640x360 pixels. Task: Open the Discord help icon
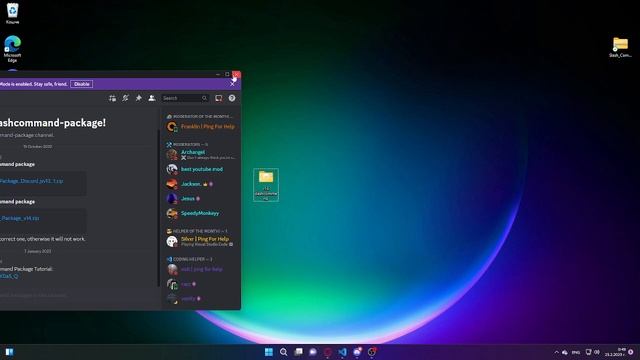tap(232, 98)
